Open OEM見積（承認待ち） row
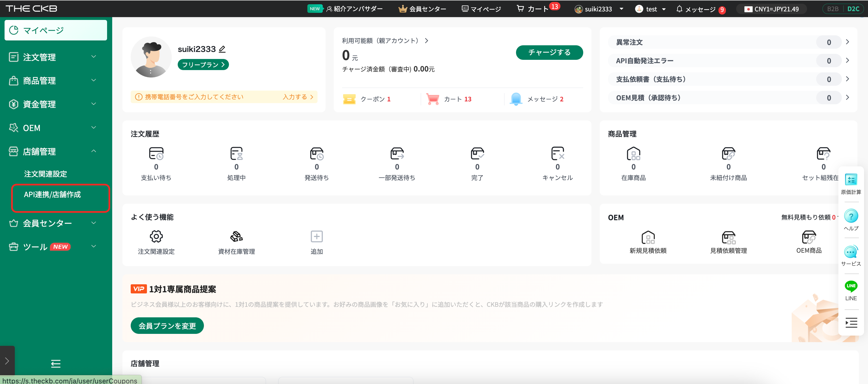Viewport: 868px width, 384px height. click(728, 98)
